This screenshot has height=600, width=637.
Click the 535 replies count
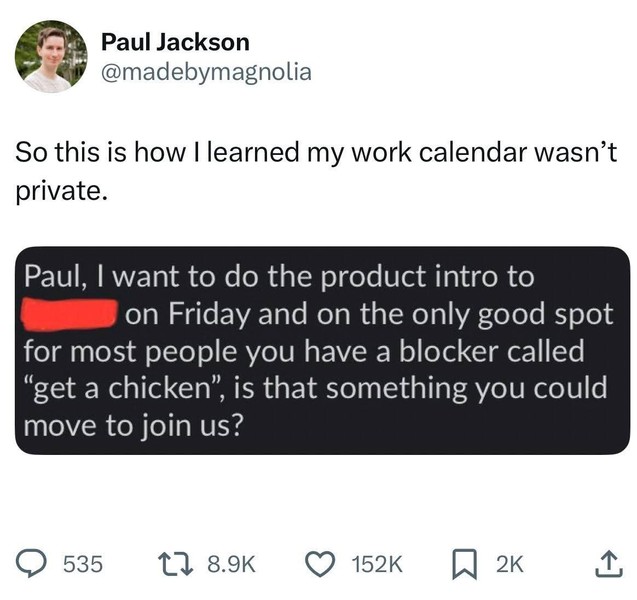[x=83, y=563]
